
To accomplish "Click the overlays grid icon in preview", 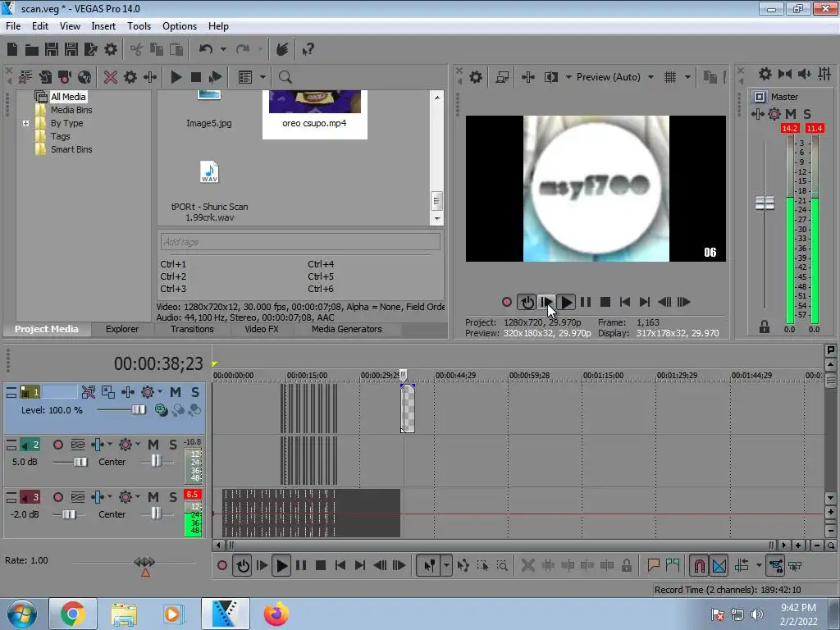I will coord(669,77).
